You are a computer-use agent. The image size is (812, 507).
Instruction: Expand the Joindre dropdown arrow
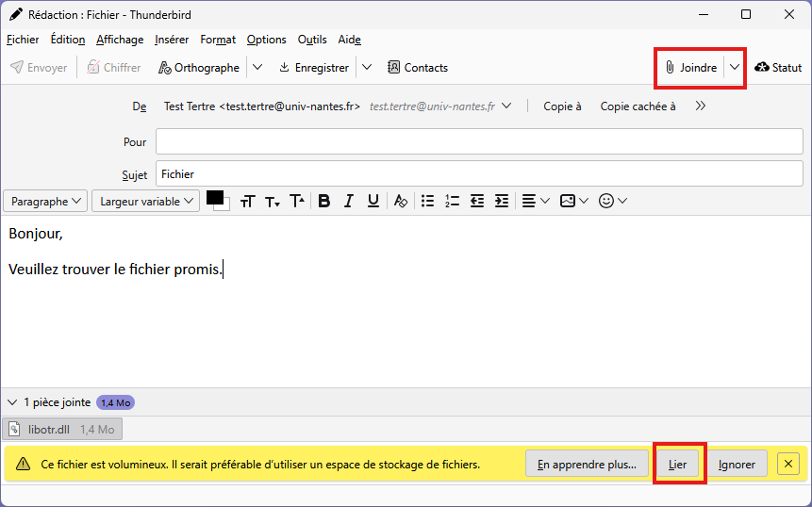click(735, 68)
